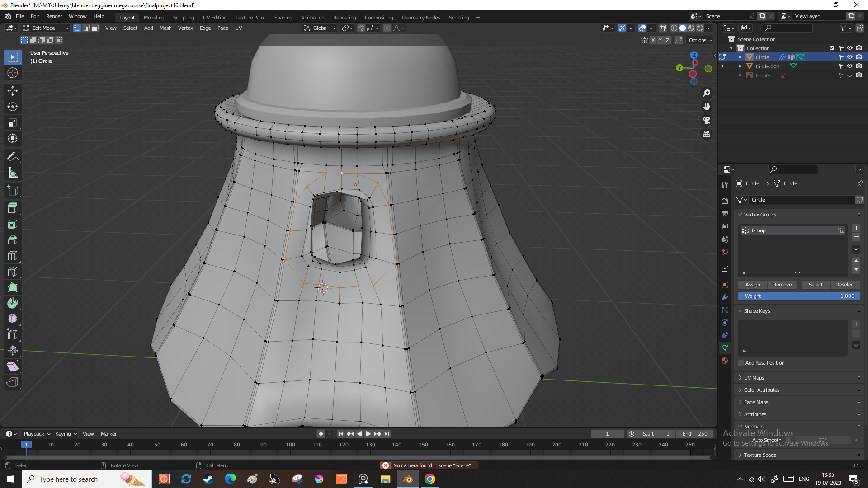
Task: Switch to the Sculpting workspace tab
Action: coord(184,18)
